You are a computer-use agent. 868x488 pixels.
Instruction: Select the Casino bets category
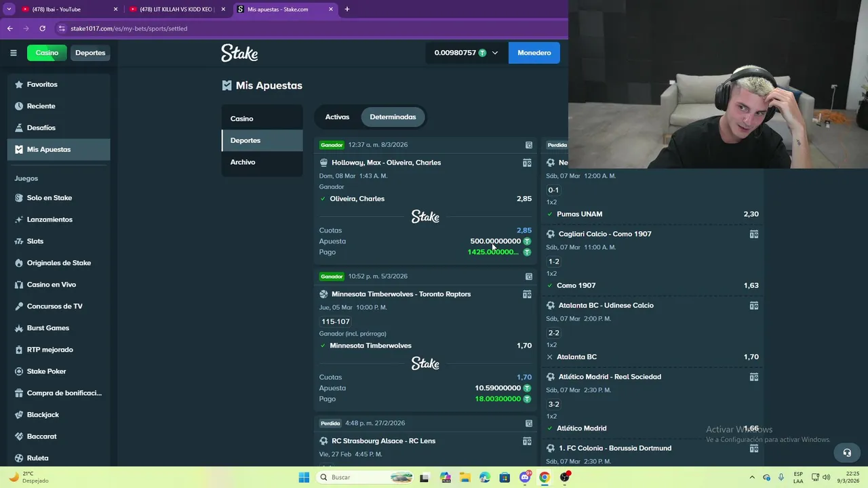[x=262, y=119]
